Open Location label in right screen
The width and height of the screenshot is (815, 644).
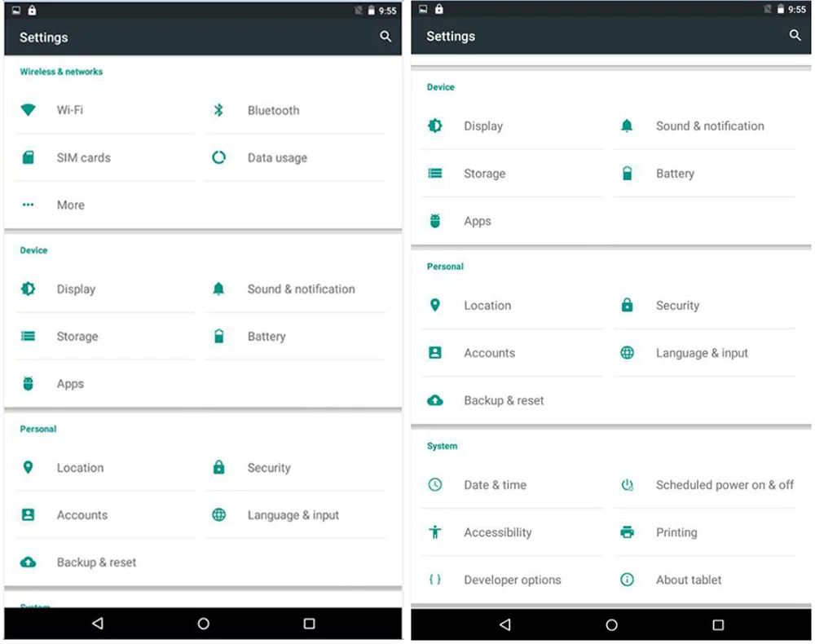point(487,306)
